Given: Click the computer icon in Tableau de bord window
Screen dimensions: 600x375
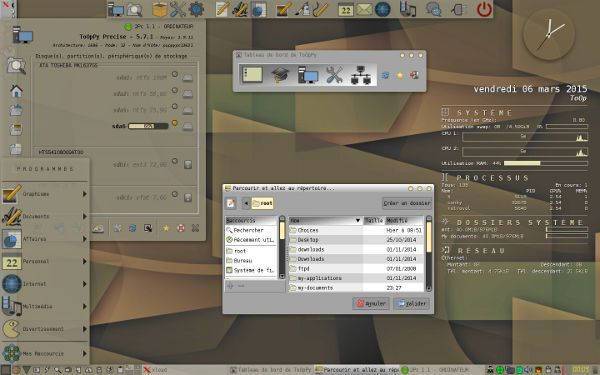Looking at the screenshot, I should click(308, 75).
